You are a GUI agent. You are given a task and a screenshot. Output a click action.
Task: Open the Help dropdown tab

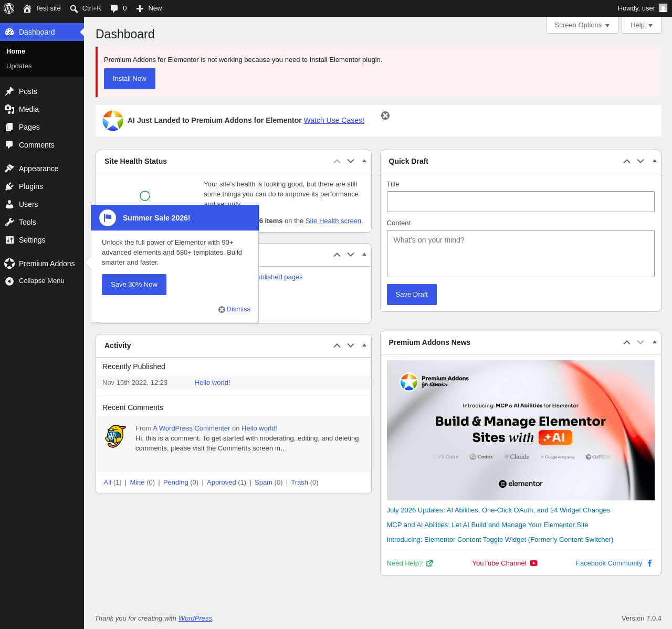coord(642,25)
